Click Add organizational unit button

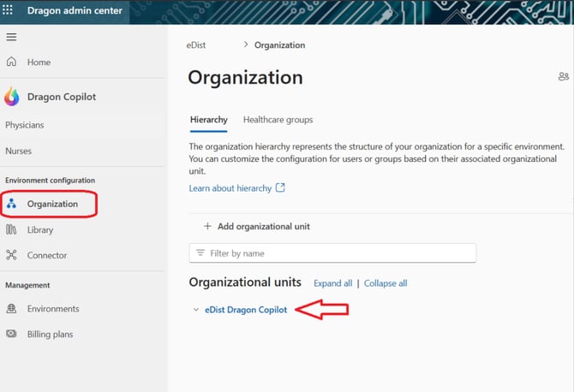click(x=256, y=227)
